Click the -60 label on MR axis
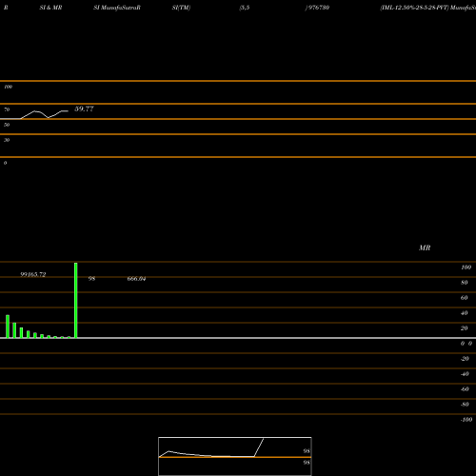 (x=465, y=389)
